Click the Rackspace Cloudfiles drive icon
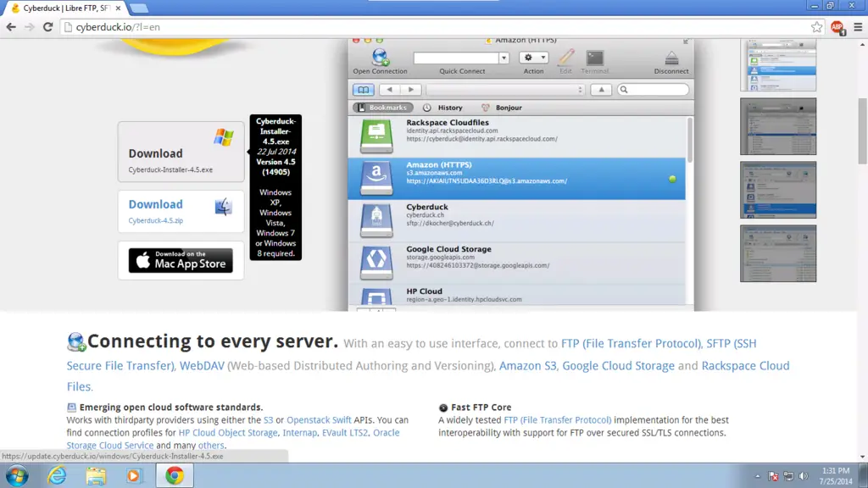This screenshot has height=488, width=868. coord(376,136)
